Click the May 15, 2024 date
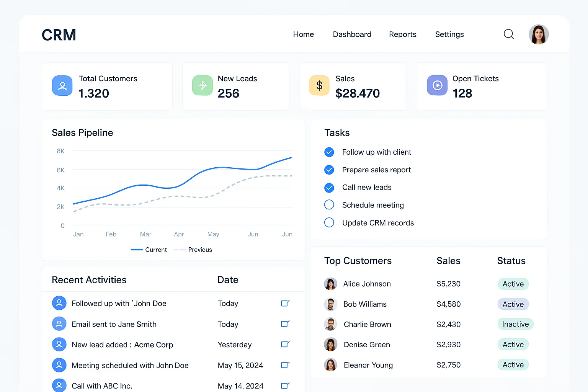Screen dimensions: 588x392 pos(240,365)
